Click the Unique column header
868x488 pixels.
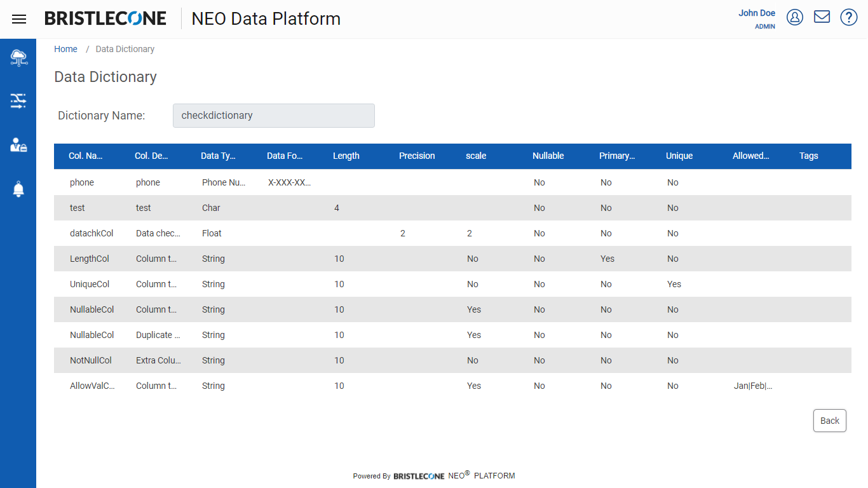[x=679, y=156]
